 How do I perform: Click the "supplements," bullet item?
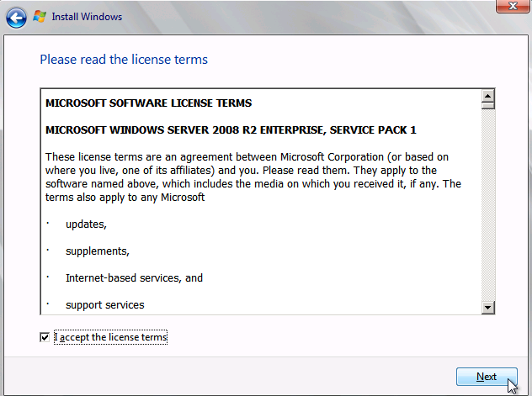click(97, 251)
